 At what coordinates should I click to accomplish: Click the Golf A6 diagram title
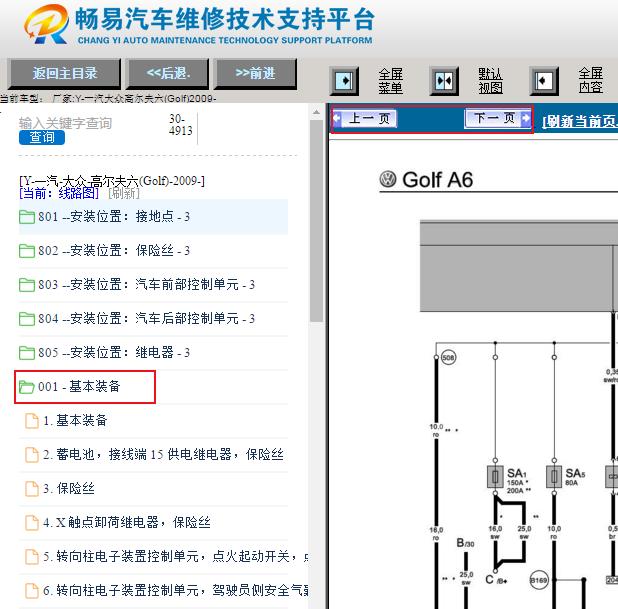click(x=437, y=180)
